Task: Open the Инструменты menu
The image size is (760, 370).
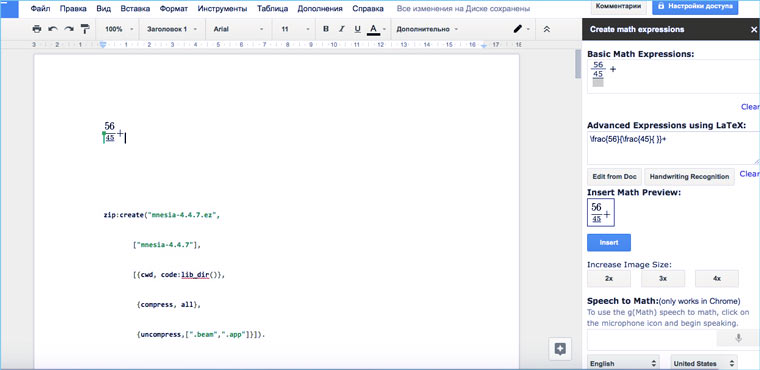Action: click(x=222, y=9)
